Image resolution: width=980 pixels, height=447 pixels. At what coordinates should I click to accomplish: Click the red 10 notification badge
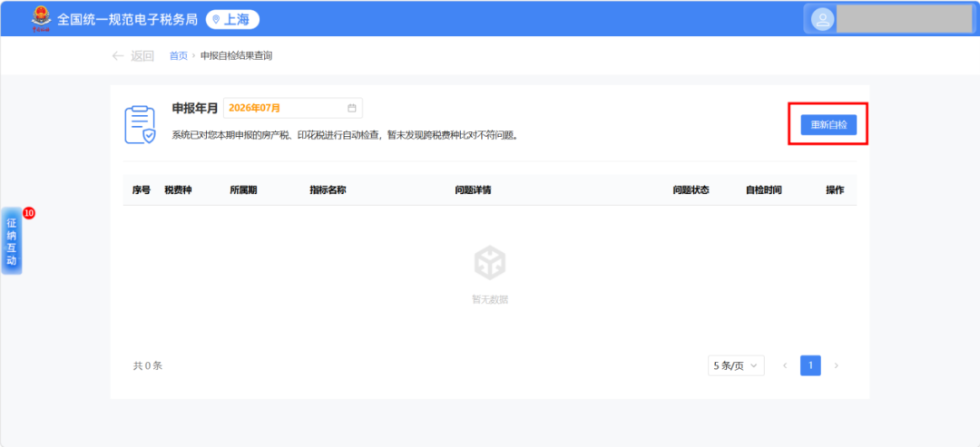tap(29, 213)
